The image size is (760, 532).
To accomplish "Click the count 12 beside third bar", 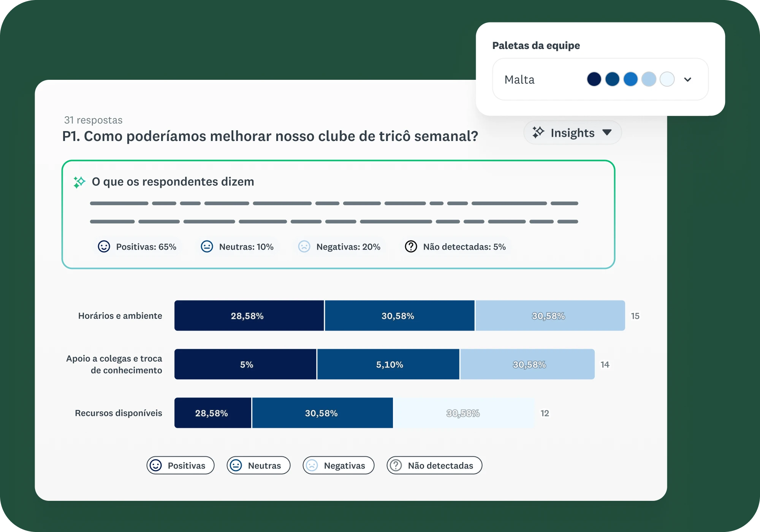I will [x=545, y=413].
